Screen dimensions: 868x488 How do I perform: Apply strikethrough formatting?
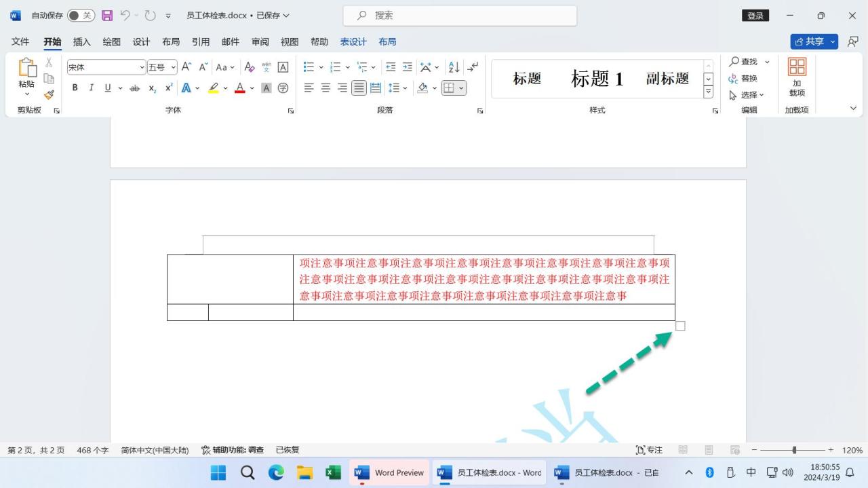pyautogui.click(x=134, y=88)
